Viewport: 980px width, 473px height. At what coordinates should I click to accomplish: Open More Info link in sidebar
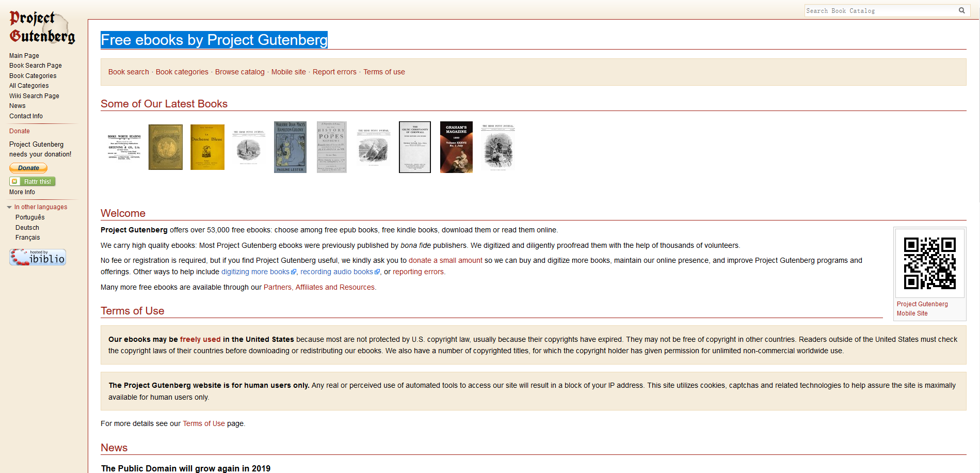click(22, 192)
